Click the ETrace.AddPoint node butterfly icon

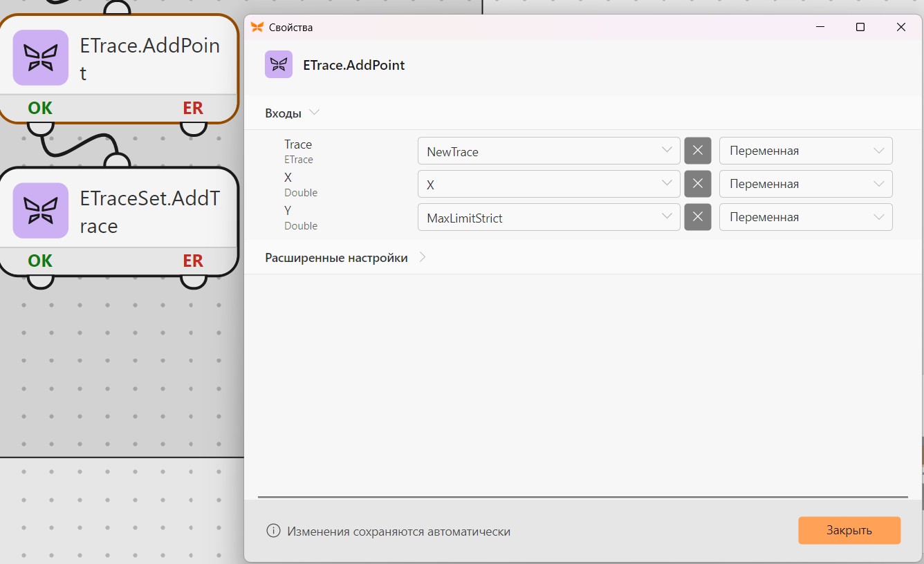[41, 57]
